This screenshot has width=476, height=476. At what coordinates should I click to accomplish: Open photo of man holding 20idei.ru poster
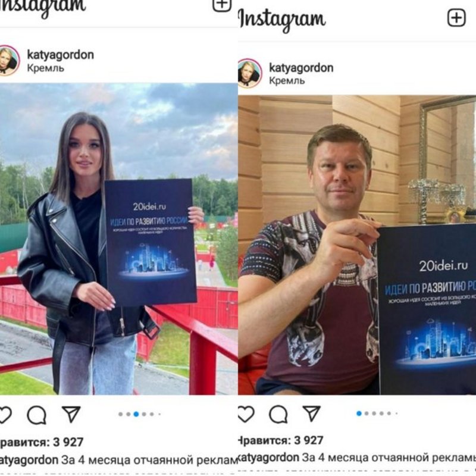(x=357, y=245)
